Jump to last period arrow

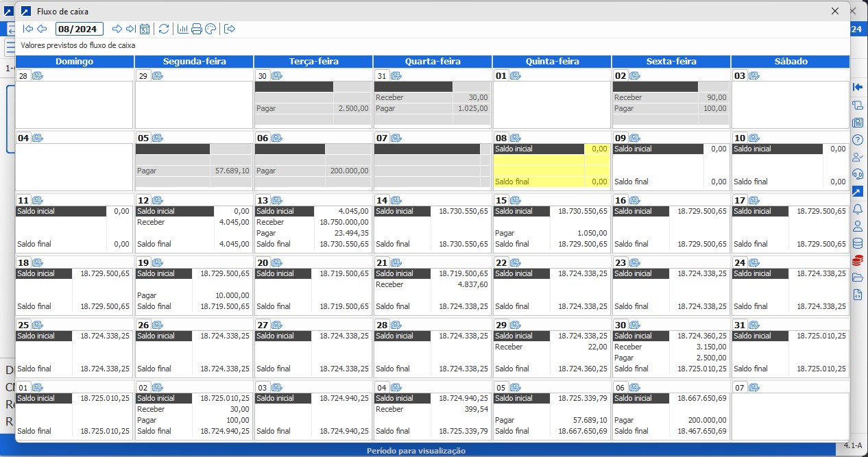pyautogui.click(x=130, y=29)
